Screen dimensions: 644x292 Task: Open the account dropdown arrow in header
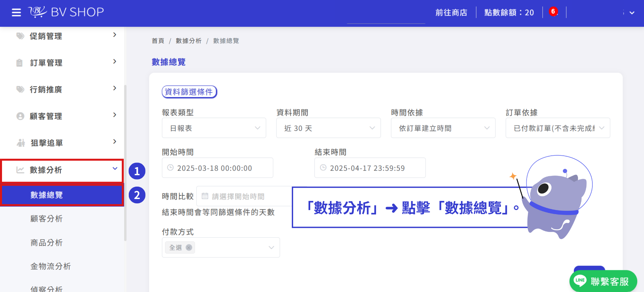coord(632,13)
